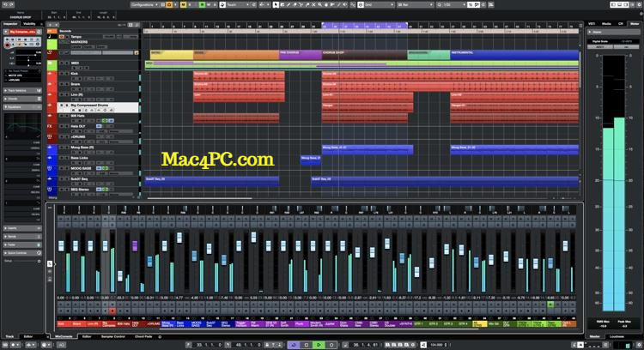Select the Bass Licks blue event clip
Viewport: 644px width, 350px height.
coord(311,160)
